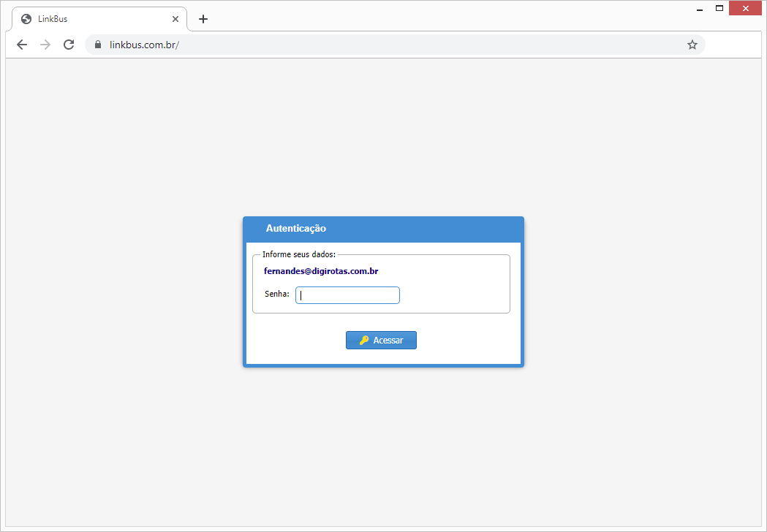Close the browser window

tap(745, 8)
